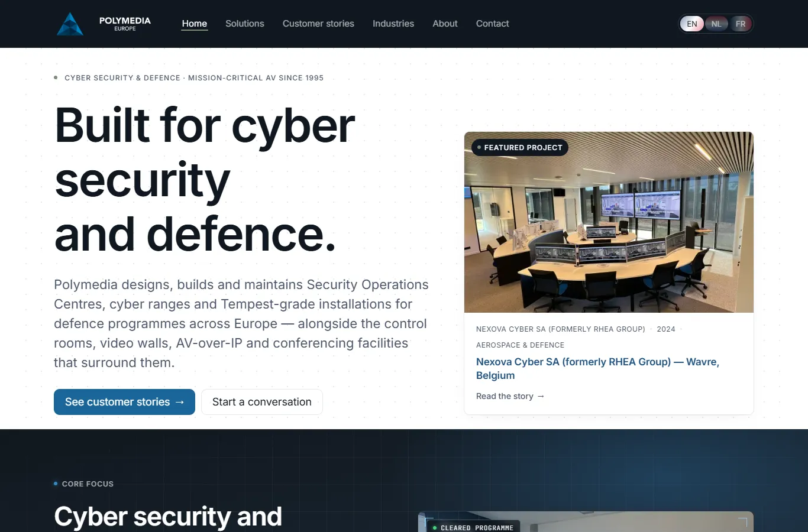Open the Industries nav item
The height and width of the screenshot is (532, 808).
[393, 24]
